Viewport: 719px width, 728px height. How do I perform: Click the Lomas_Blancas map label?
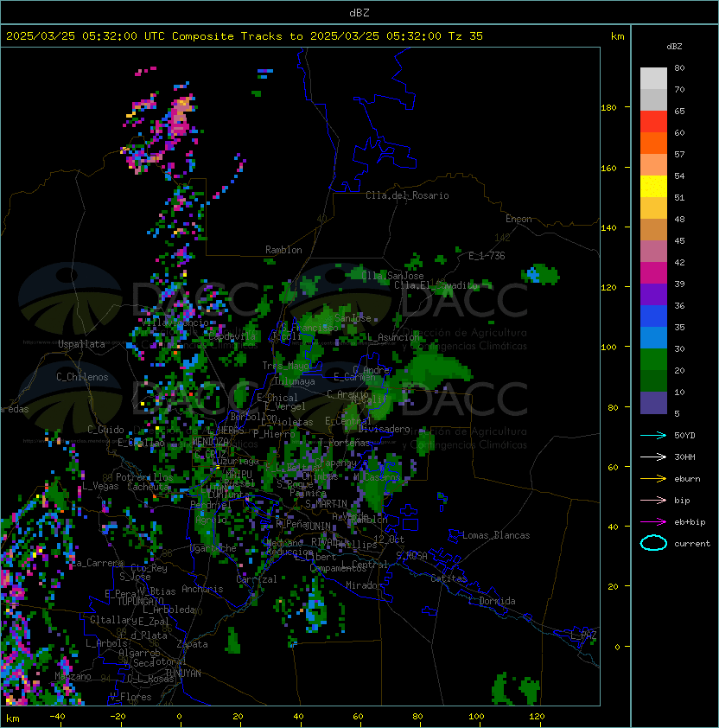pyautogui.click(x=496, y=535)
